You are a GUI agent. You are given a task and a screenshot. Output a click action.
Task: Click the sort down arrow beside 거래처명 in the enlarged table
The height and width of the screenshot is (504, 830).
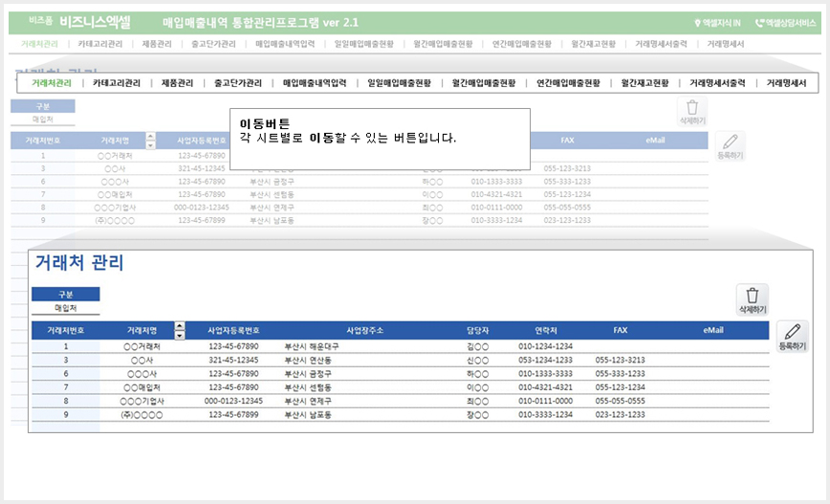coord(180,335)
